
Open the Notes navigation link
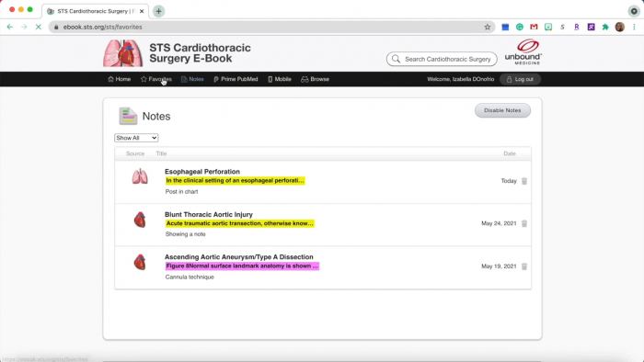(x=192, y=79)
